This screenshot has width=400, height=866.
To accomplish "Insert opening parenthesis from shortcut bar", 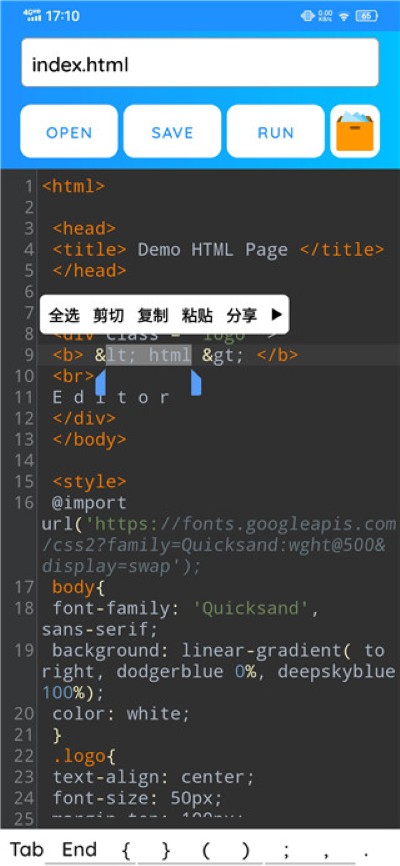I will tap(206, 850).
